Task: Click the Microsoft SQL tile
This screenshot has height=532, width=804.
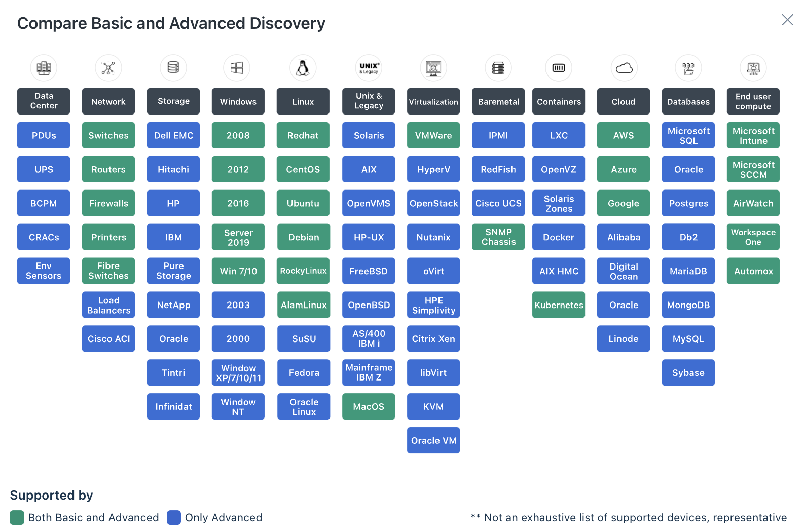Action: [688, 135]
